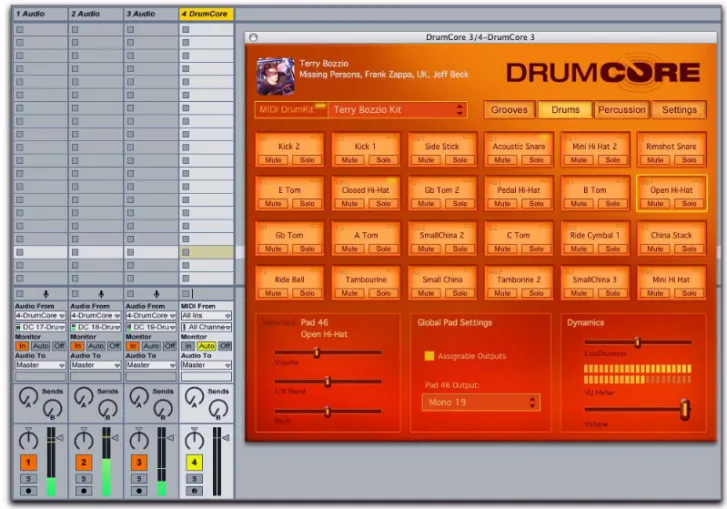Click first clip slot in 4 DrumCore track
The image size is (727, 509).
(206, 30)
